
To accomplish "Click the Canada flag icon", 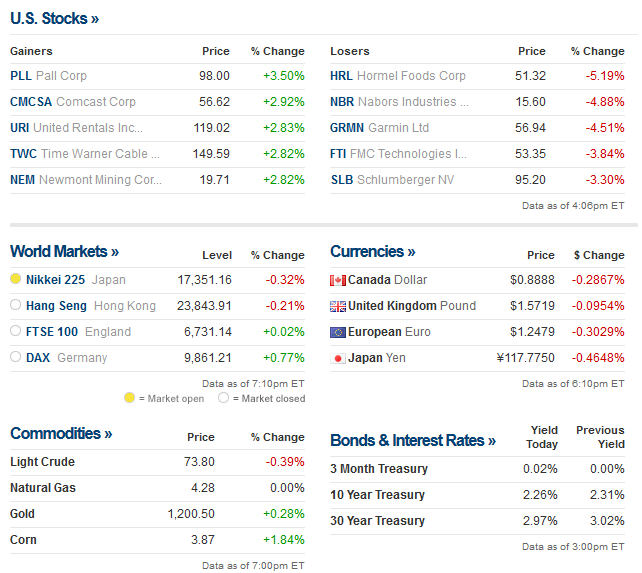I will coord(338,280).
